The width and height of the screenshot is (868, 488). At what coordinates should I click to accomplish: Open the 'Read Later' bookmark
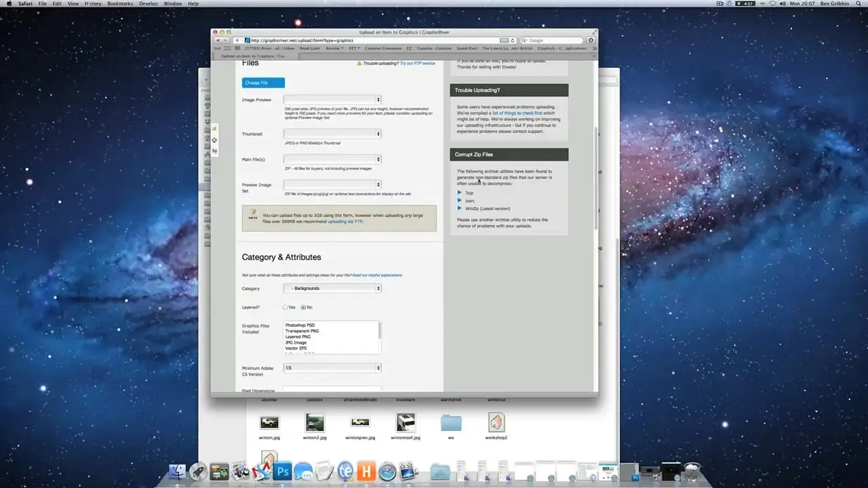click(x=310, y=48)
